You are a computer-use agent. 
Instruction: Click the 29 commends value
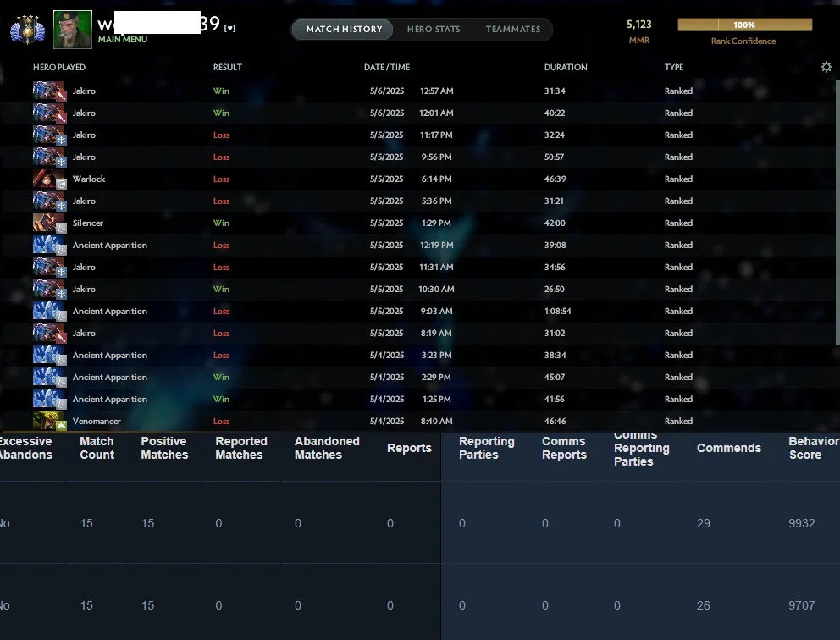[704, 523]
